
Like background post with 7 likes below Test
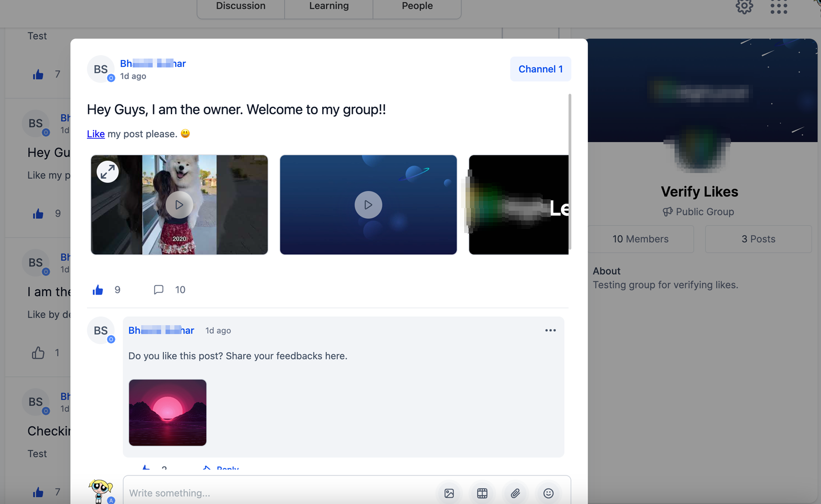(38, 74)
